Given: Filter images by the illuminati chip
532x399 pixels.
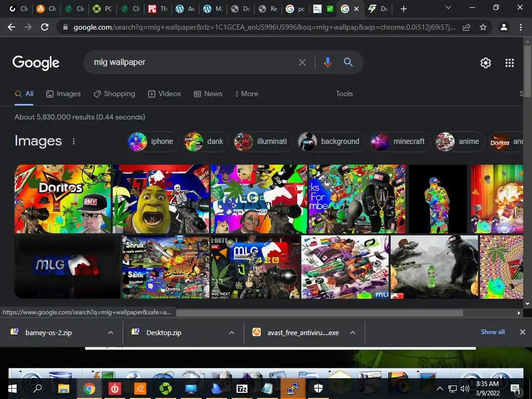Looking at the screenshot, I should 262,141.
